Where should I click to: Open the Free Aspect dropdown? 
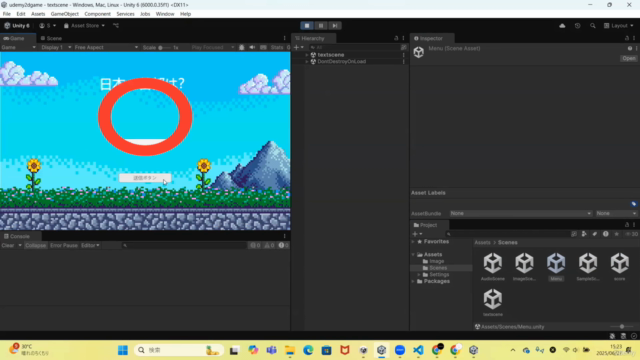(x=106, y=47)
